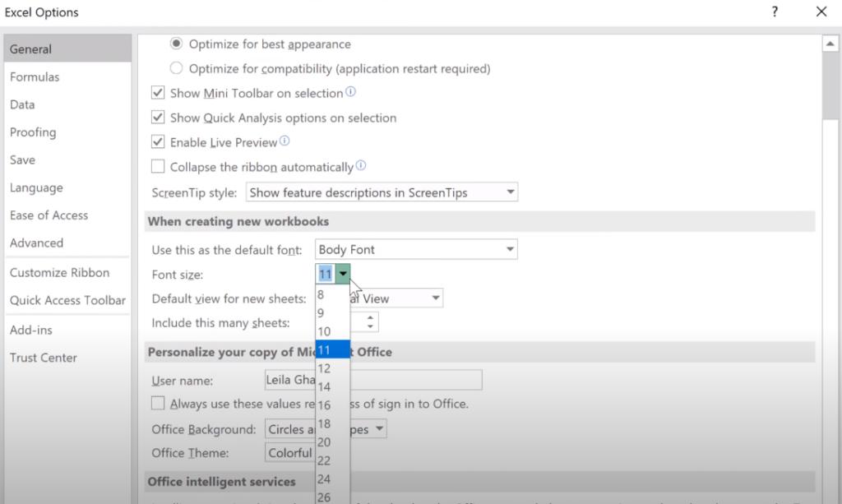This screenshot has width=842, height=504.
Task: Click the scrollbar up arrow
Action: point(830,44)
